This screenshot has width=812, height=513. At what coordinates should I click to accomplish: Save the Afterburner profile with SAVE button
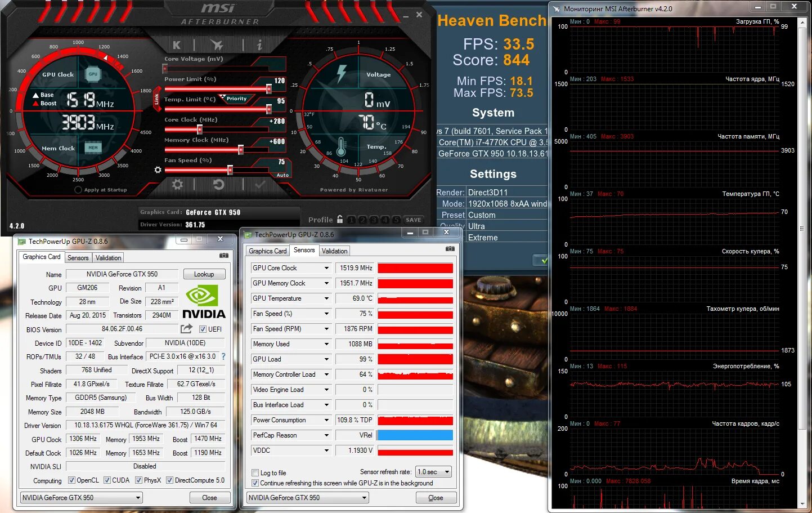pyautogui.click(x=414, y=220)
